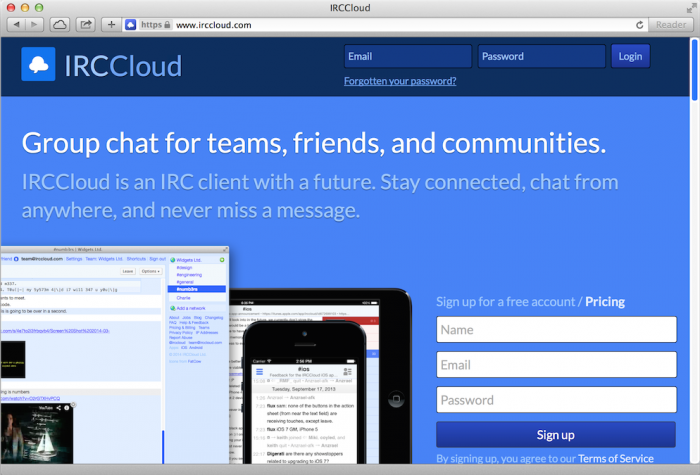Viewport: 700px width, 475px height.
Task: Focus the signup Name field
Action: 557,329
